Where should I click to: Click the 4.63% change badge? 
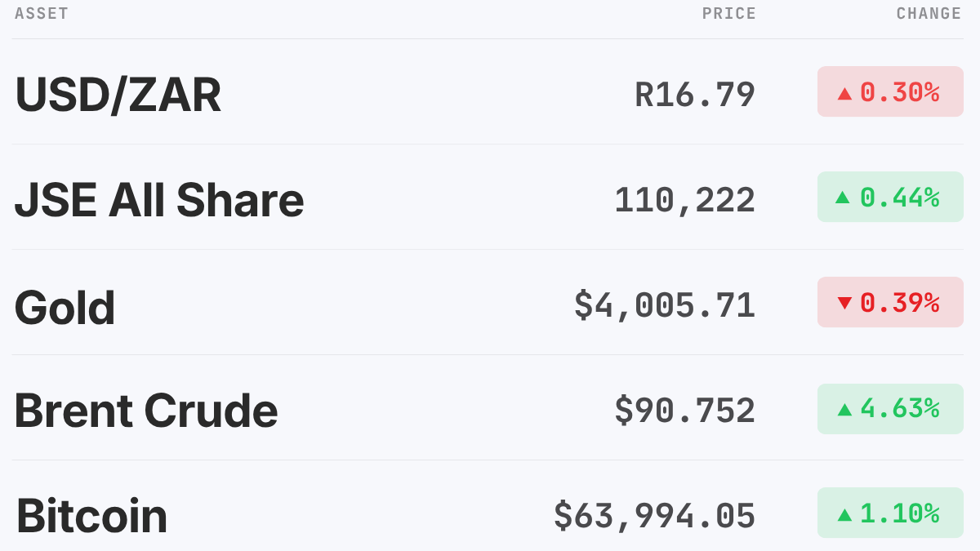coord(890,407)
